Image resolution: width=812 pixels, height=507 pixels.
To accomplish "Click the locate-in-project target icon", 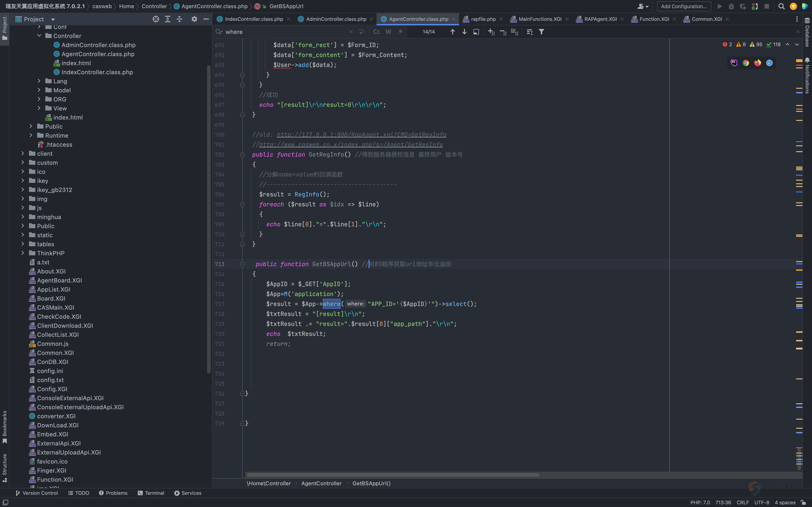I will [x=156, y=19].
